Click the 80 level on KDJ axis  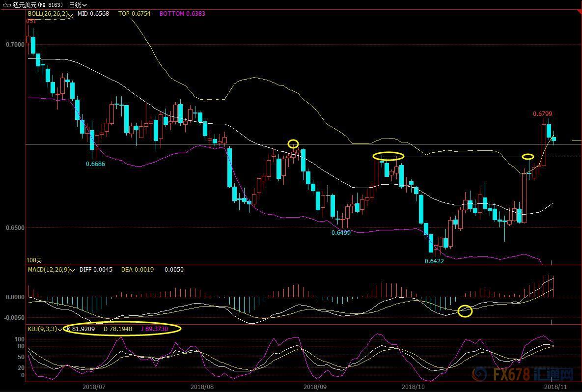coord(21,346)
